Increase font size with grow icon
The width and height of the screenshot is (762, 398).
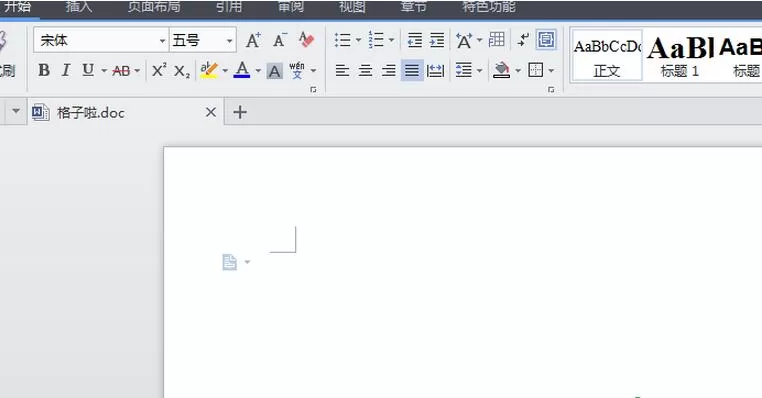click(253, 40)
